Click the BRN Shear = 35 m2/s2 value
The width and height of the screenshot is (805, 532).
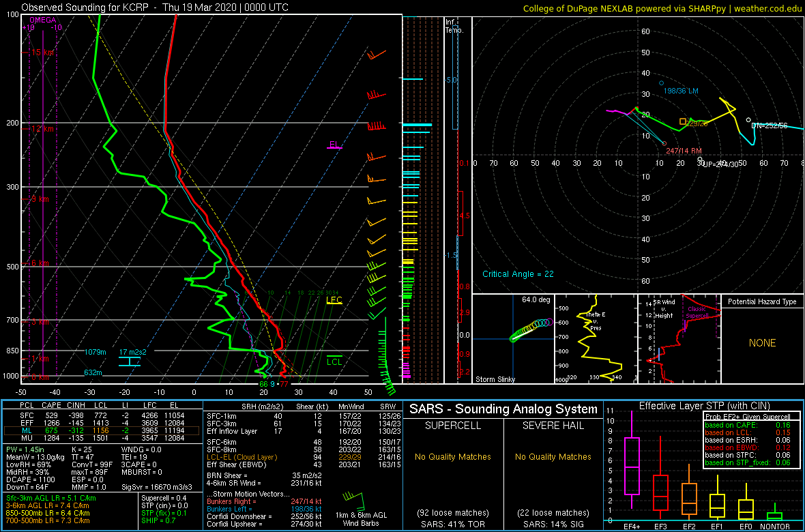pyautogui.click(x=263, y=475)
